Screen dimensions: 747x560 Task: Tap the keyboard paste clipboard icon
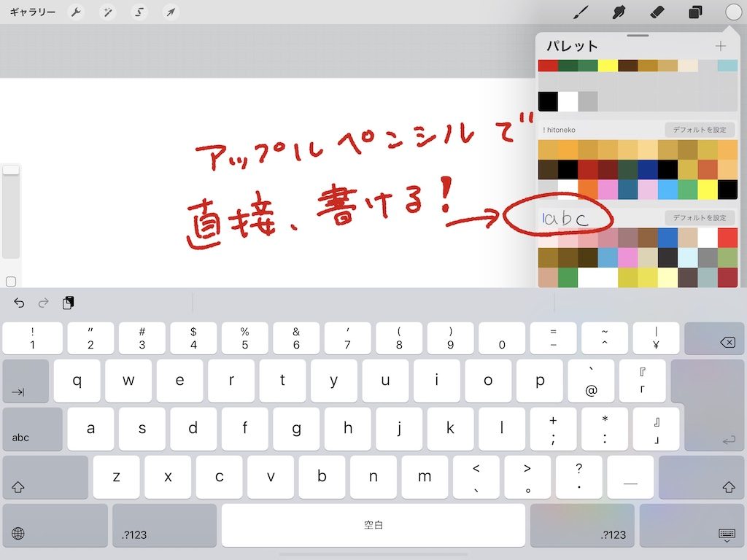coord(68,303)
